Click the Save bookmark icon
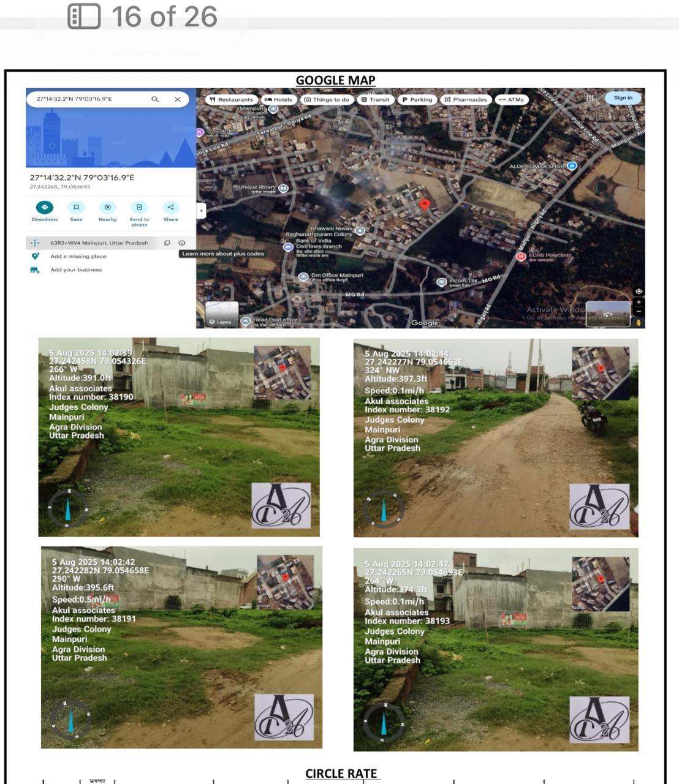Image resolution: width=679 pixels, height=784 pixels. [x=76, y=208]
